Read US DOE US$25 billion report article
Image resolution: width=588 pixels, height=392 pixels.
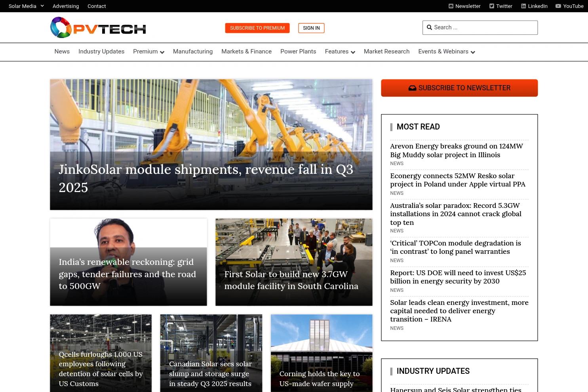458,277
